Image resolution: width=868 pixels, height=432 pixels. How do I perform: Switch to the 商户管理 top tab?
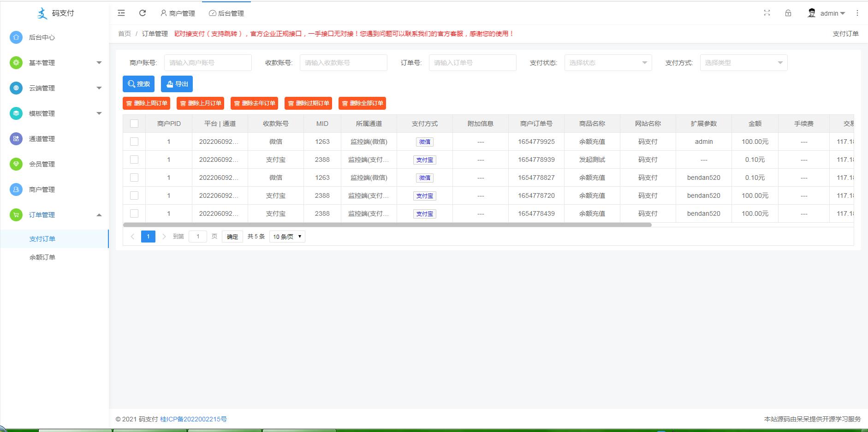[x=178, y=13]
